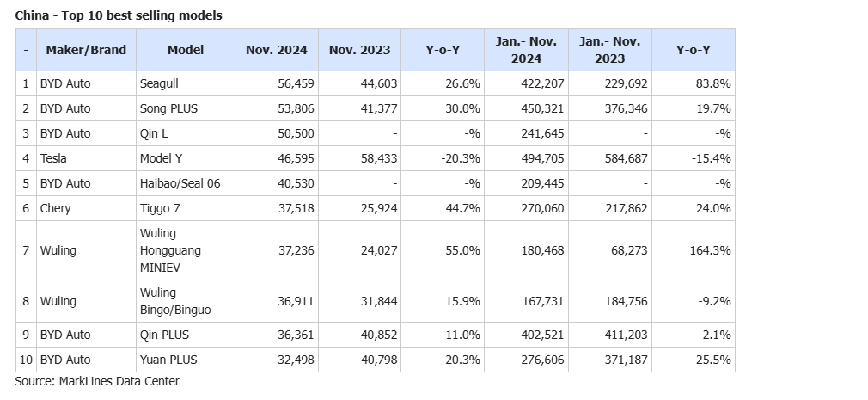Click the Source: MarkLines Data Center text

[x=97, y=381]
